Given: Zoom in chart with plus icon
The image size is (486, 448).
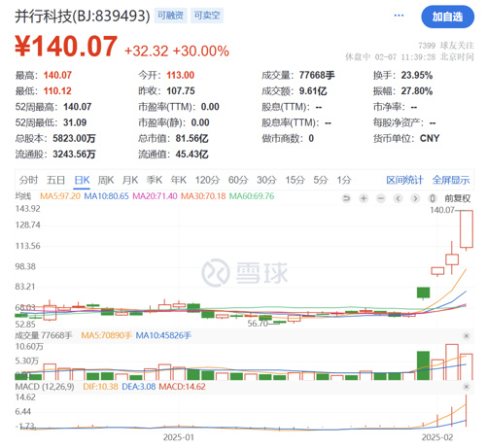Looking at the screenshot, I should (x=364, y=198).
